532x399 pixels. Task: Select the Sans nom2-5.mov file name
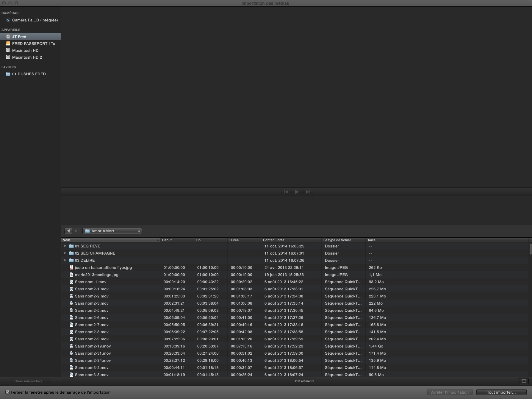coord(92,310)
